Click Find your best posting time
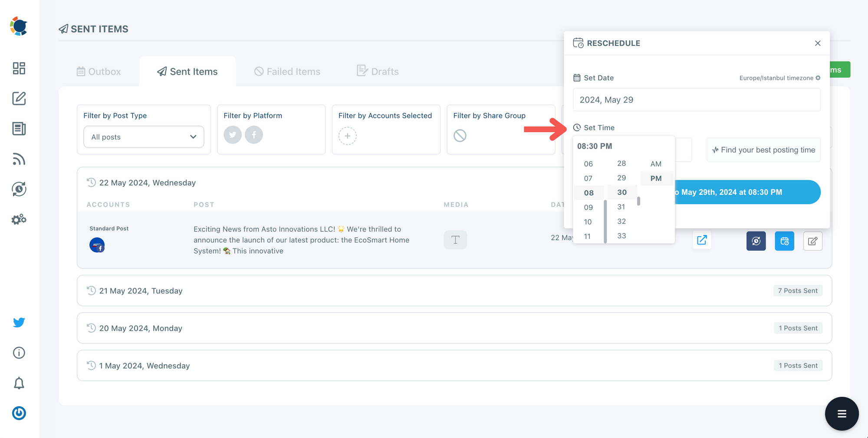The image size is (868, 438). click(763, 150)
